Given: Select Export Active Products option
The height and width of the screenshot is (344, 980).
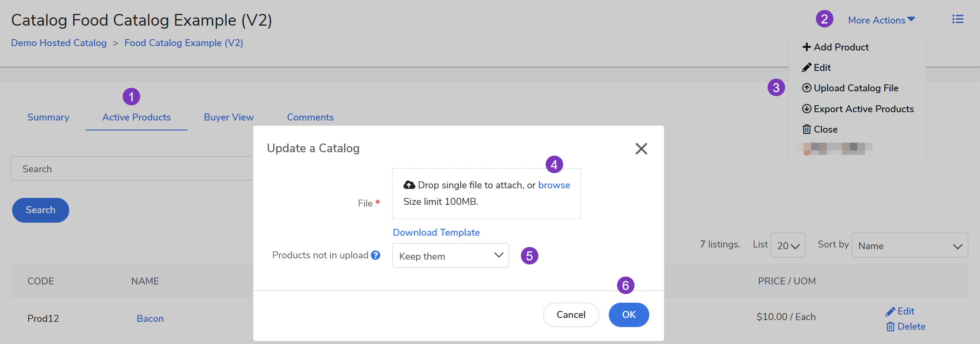Looking at the screenshot, I should click(x=858, y=109).
